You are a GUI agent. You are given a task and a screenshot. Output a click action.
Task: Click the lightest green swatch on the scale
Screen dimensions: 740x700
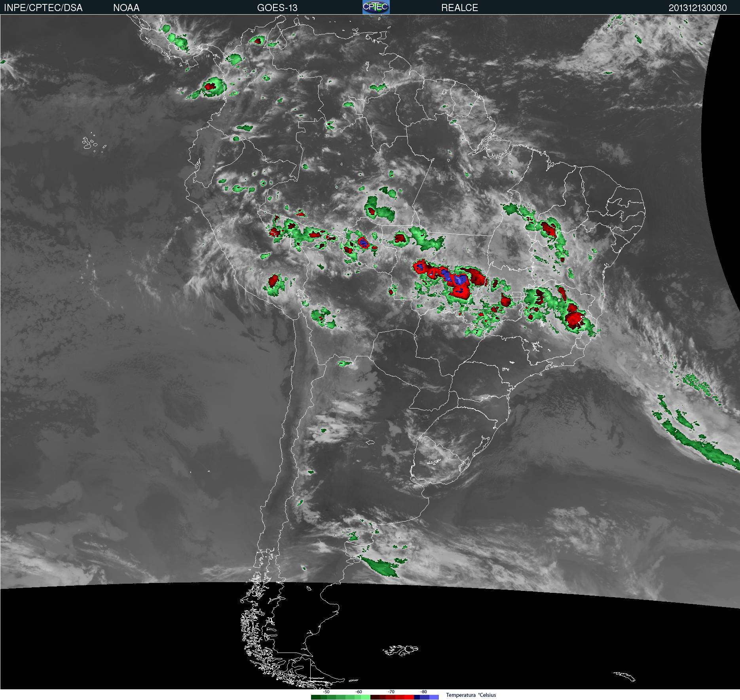[x=366, y=697]
